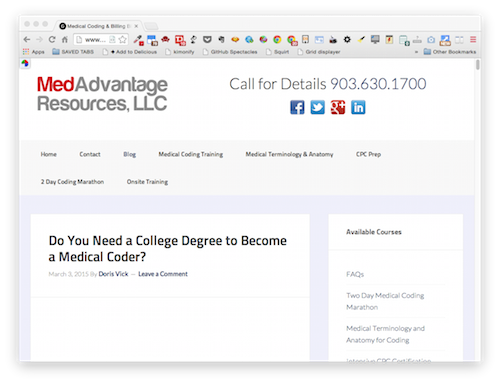Open the Blog menu item
Screen dimensions: 500x384
tap(129, 154)
